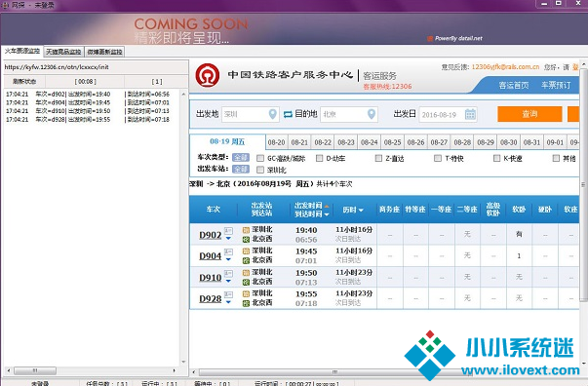Click the log panel horizontal scrollbar thumb
588x386 pixels.
[35, 370]
